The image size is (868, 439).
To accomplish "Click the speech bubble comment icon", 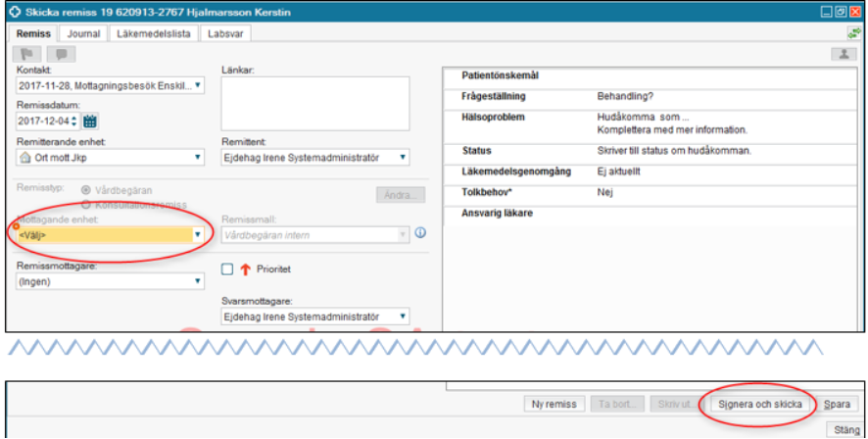I will 62,54.
